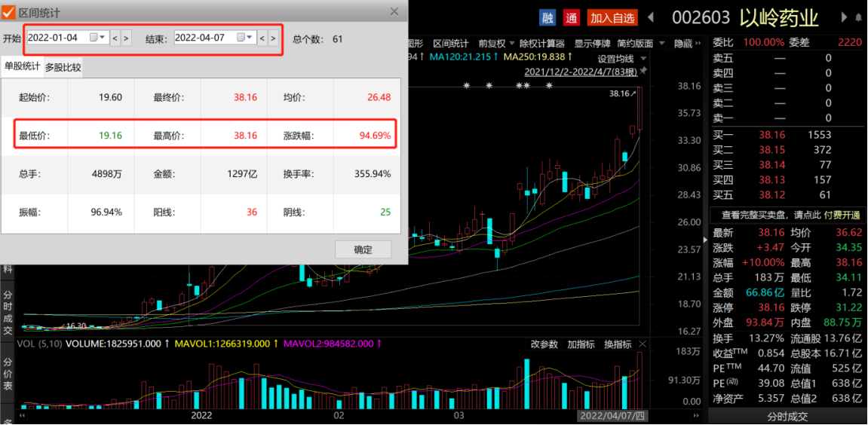
Task: Click the blue 融 margin badge
Action: tap(547, 17)
